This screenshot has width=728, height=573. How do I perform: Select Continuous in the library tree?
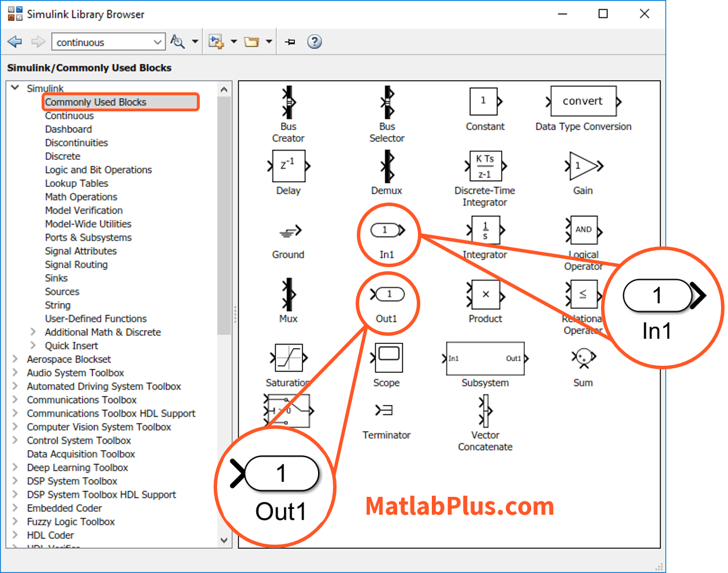69,115
